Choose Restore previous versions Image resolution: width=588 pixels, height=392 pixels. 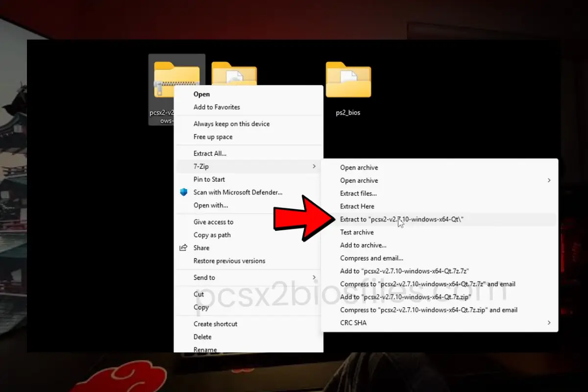point(229,261)
